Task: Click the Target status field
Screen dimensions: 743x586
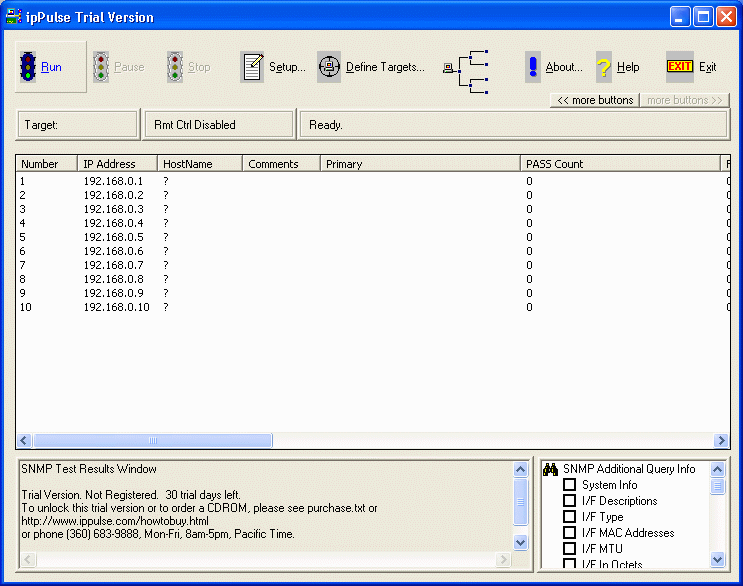Action: (x=78, y=125)
